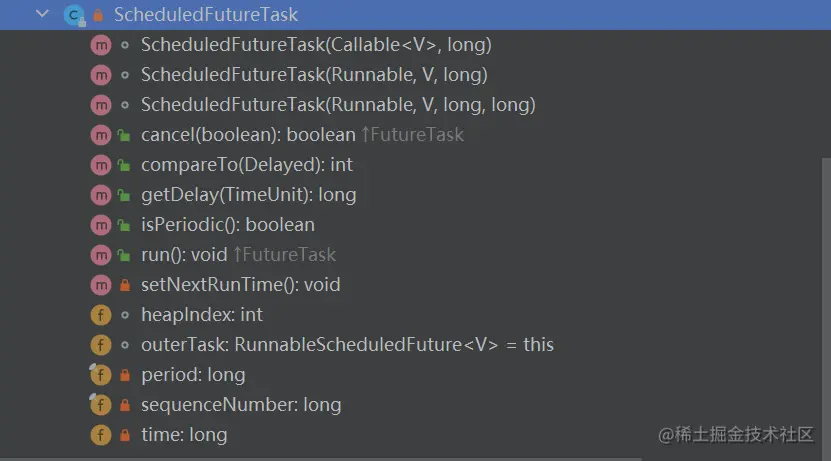The width and height of the screenshot is (831, 461).
Task: Collapse the ScheduledFutureTask class node
Action: pyautogui.click(x=41, y=14)
